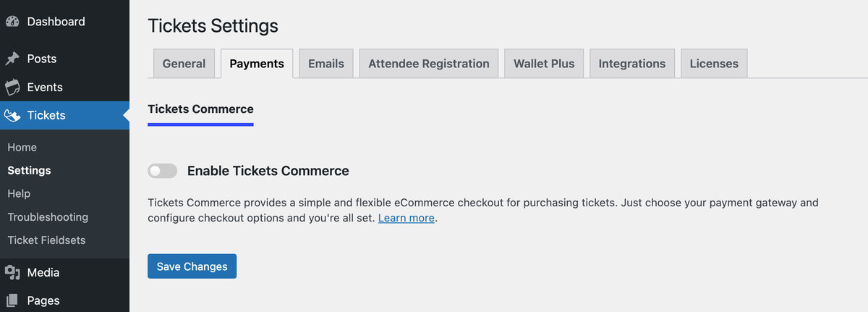Toggle Enable Tickets Commerce switch

162,171
